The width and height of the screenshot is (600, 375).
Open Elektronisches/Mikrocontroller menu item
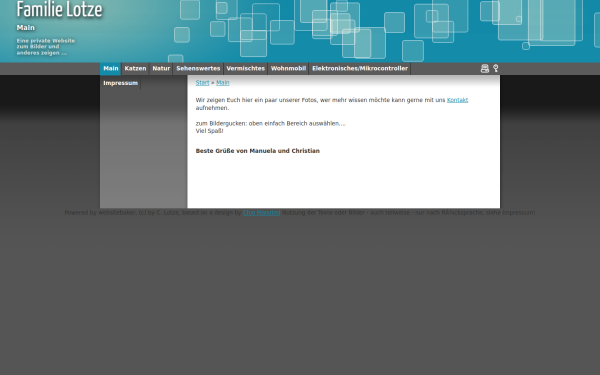coord(360,68)
